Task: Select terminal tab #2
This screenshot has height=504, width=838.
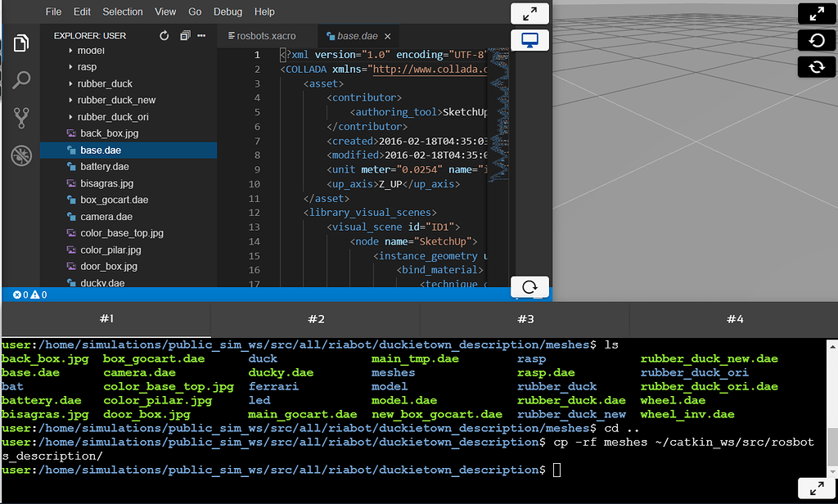Action: tap(316, 319)
